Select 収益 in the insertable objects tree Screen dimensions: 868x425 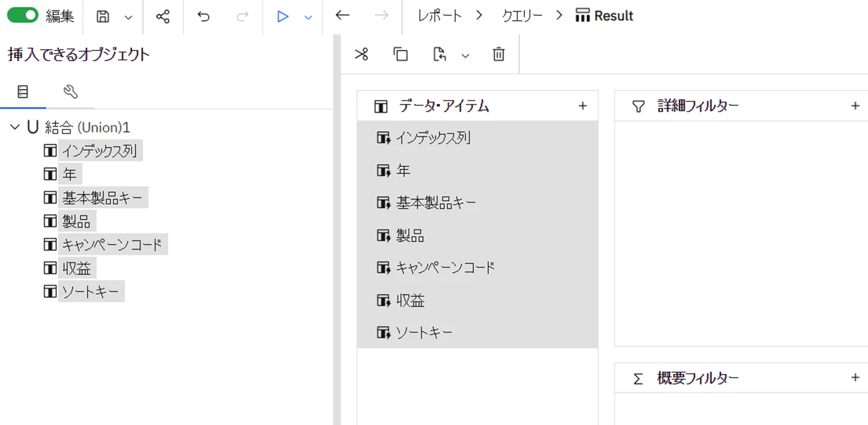(77, 268)
